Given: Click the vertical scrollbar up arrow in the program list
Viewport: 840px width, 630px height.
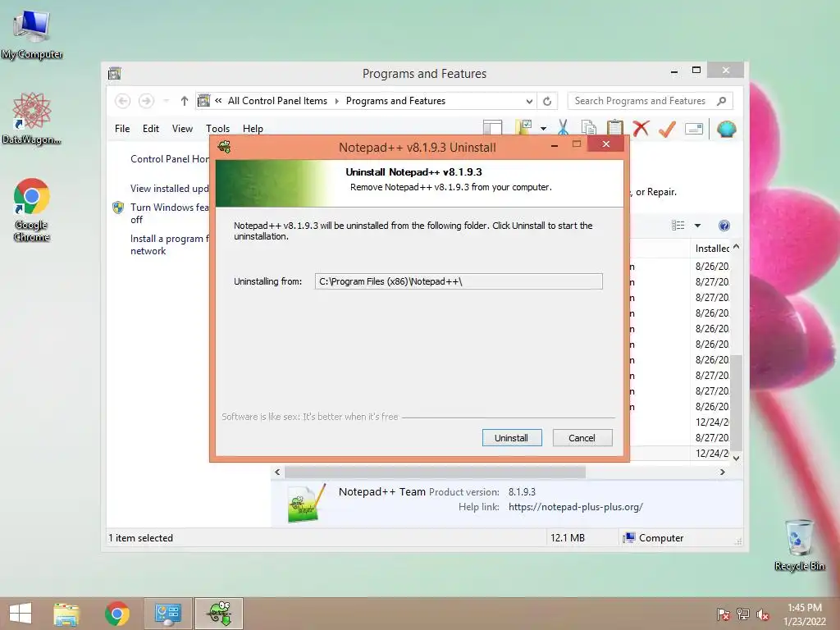Looking at the screenshot, I should click(736, 246).
